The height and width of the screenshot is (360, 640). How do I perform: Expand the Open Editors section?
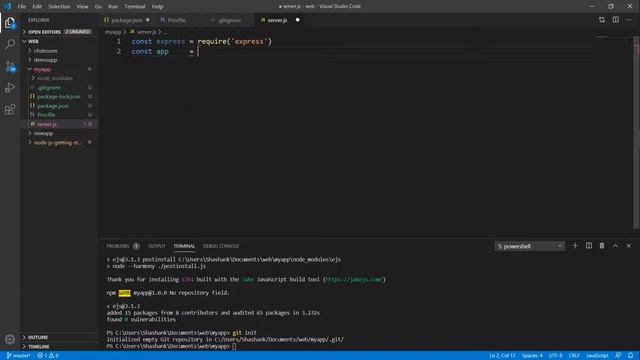click(x=59, y=32)
